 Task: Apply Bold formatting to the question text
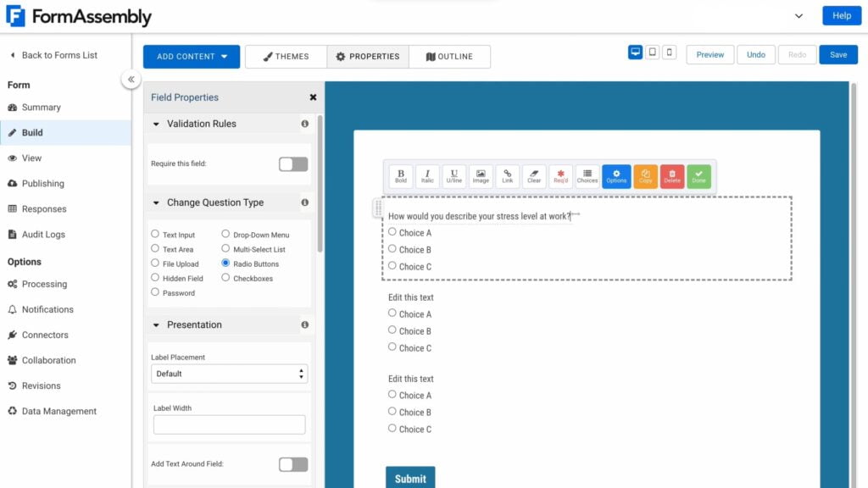pyautogui.click(x=400, y=176)
